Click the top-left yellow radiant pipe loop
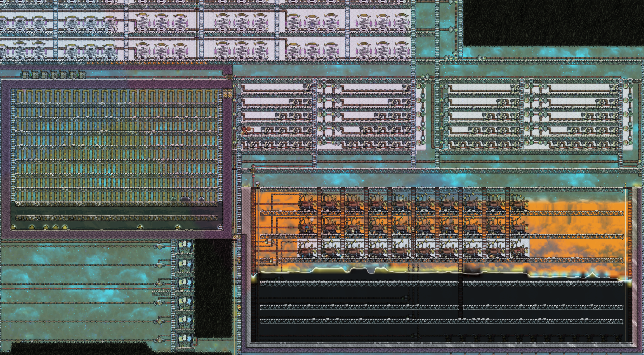Viewport: 644px width, 355px height. pos(20,96)
